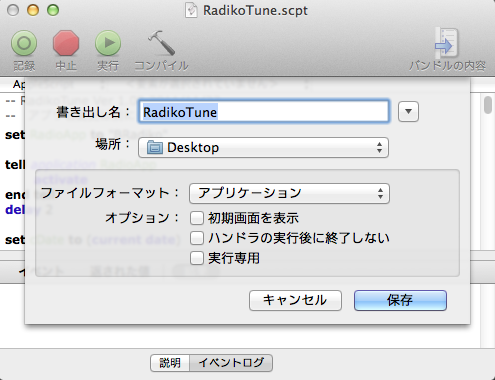Screen dimensions: 495x380
Task: Open the 場所 Desktop location popup
Action: 263,147
